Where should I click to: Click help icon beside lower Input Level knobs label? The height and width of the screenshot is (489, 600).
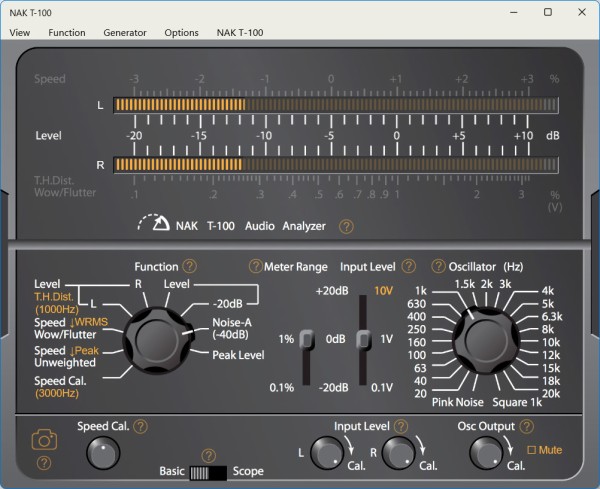click(401, 426)
